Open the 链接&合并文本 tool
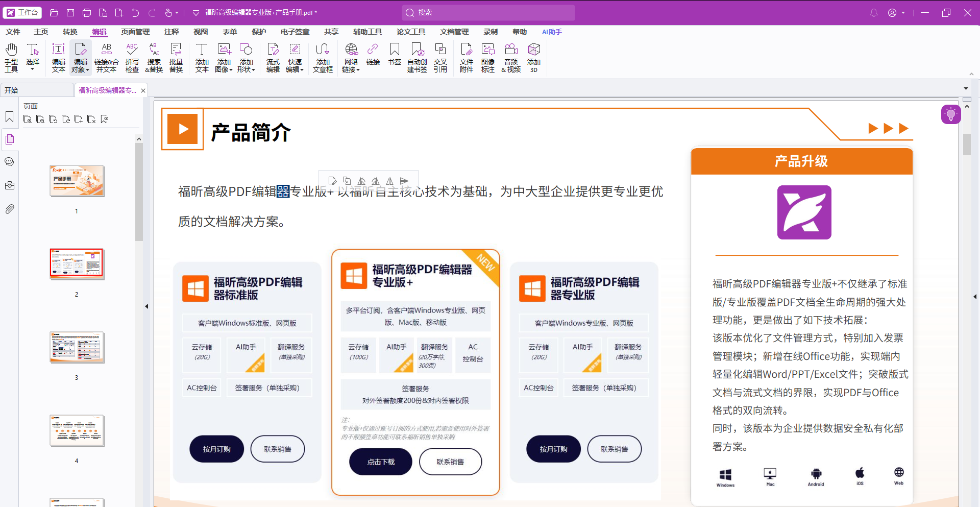 point(106,57)
